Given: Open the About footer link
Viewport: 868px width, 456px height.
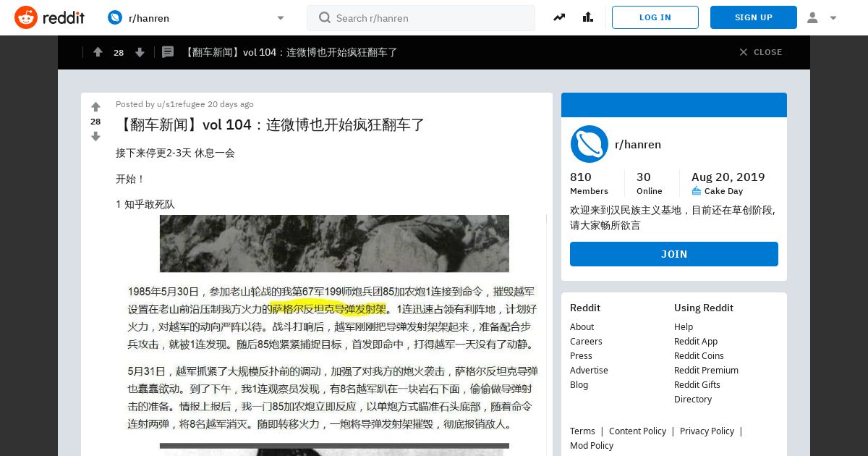Looking at the screenshot, I should point(582,326).
